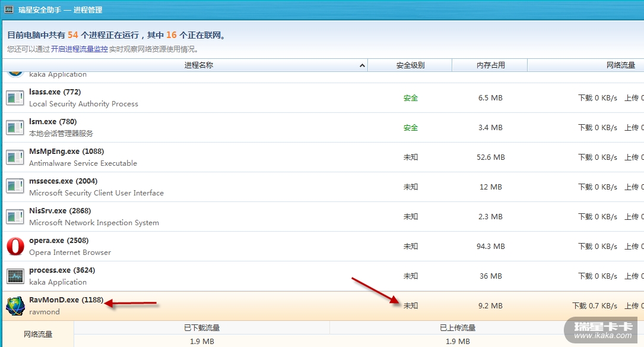This screenshot has height=347, width=644.
Task: Click Local Security Authority Process description
Action: coord(83,104)
